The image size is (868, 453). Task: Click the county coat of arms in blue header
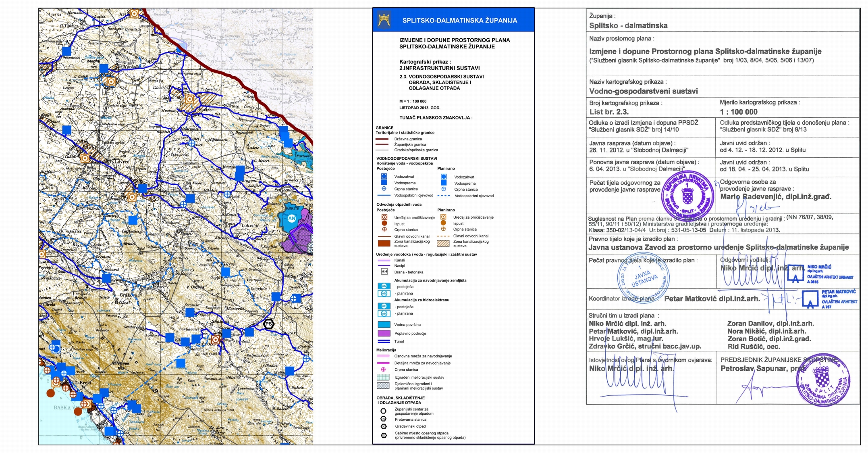click(384, 20)
